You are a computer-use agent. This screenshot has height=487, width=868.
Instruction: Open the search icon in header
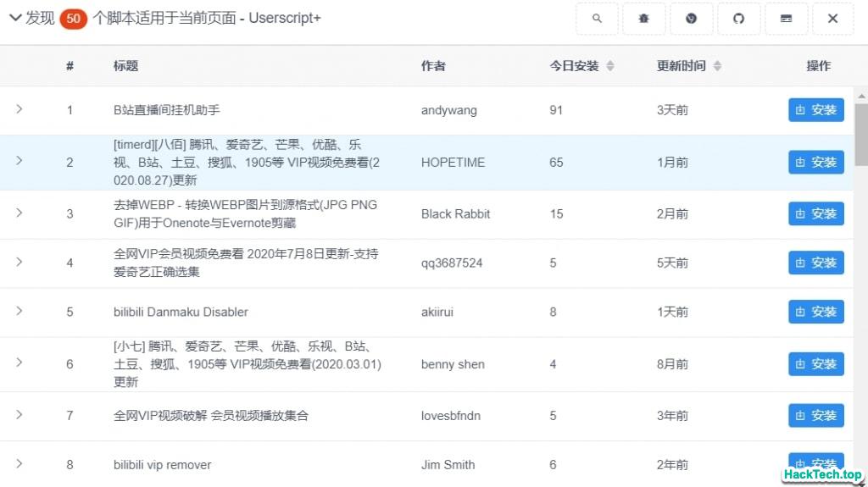point(597,19)
